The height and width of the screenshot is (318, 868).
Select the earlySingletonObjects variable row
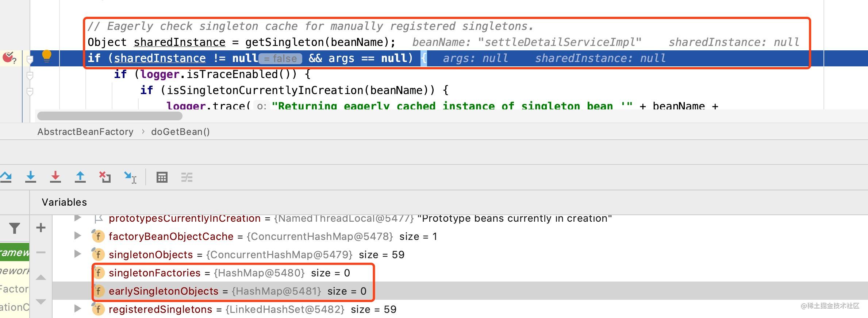point(460,291)
